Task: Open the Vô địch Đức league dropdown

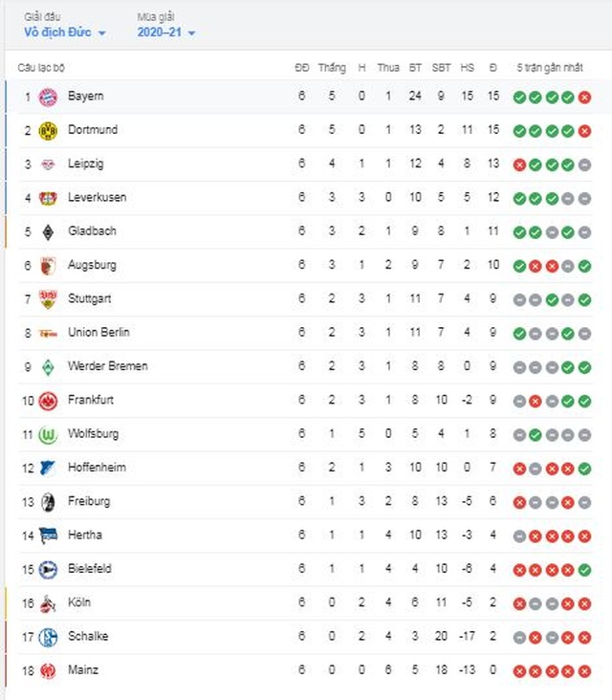Action: [65, 33]
